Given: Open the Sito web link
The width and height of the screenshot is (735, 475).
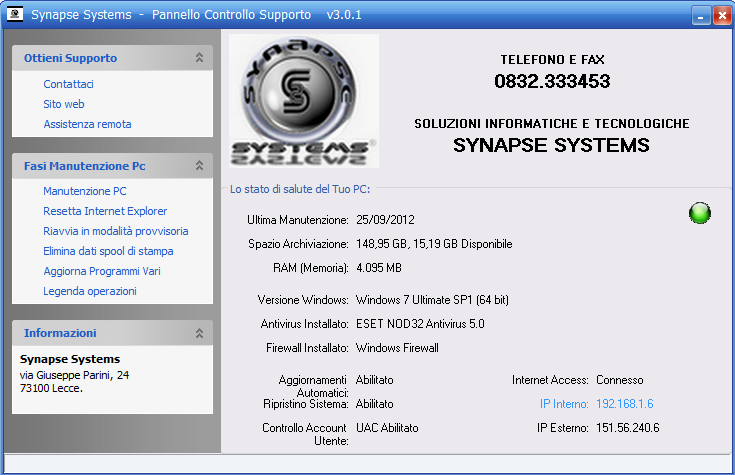Looking at the screenshot, I should tap(64, 104).
